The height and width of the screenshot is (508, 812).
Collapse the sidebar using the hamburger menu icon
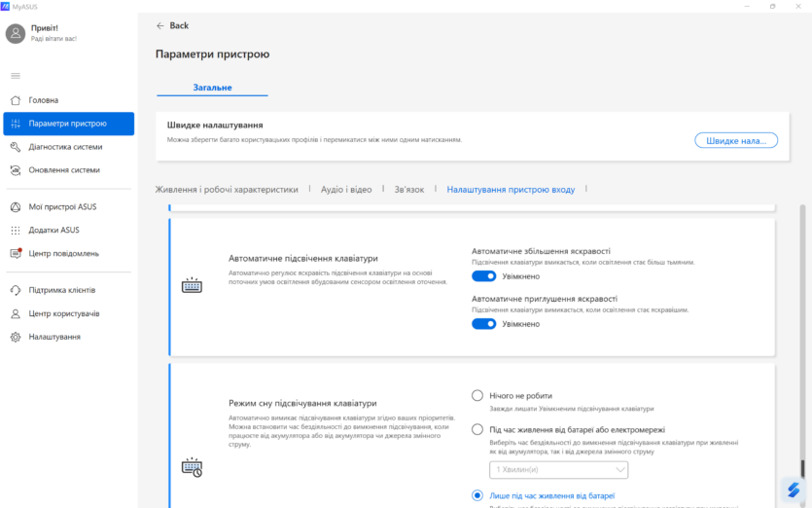click(16, 76)
